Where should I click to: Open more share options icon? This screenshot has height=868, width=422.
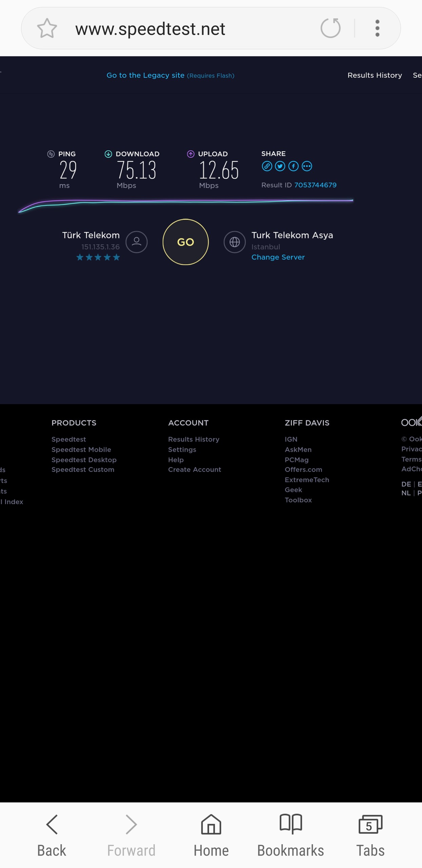coord(307,166)
